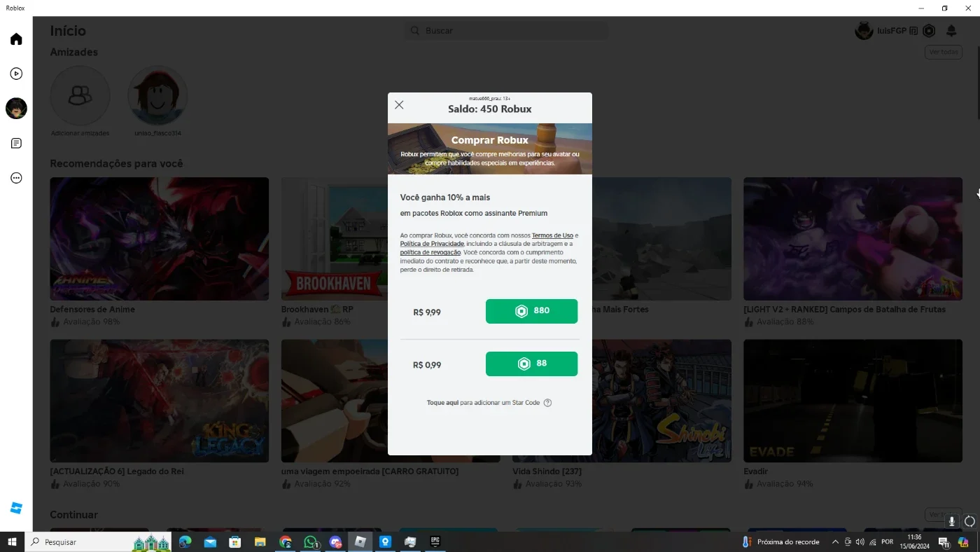Open the luisFGP profile avatar
This screenshot has width=980, height=552.
(x=864, y=31)
